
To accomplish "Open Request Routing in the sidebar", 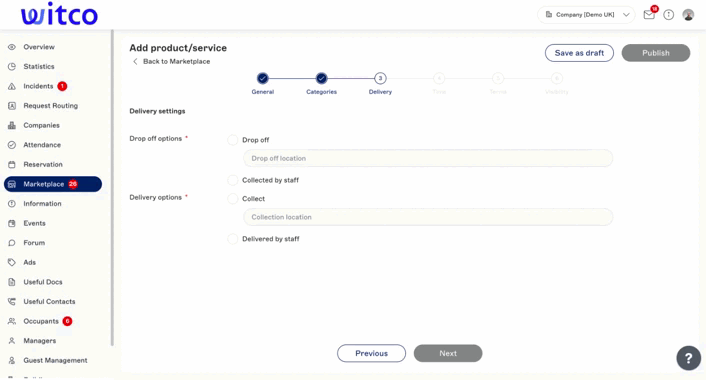I will 50,106.
